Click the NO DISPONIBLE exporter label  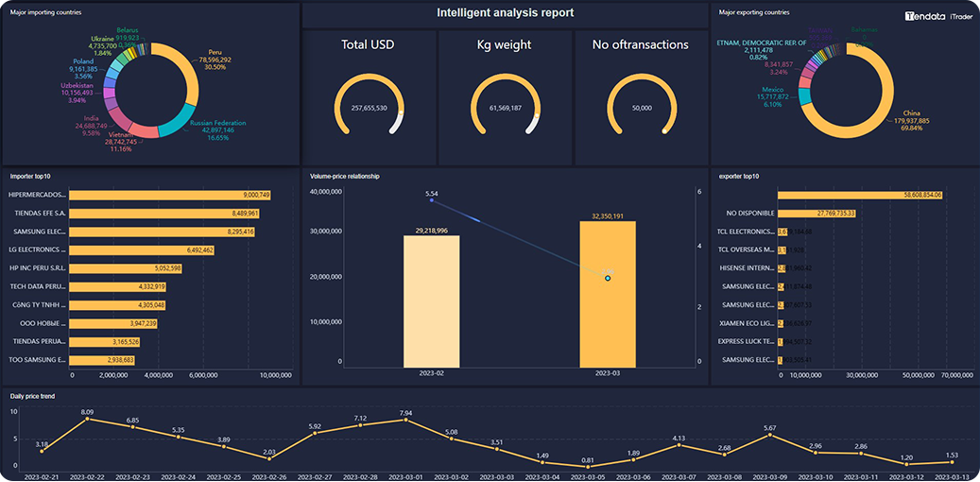pyautogui.click(x=750, y=214)
